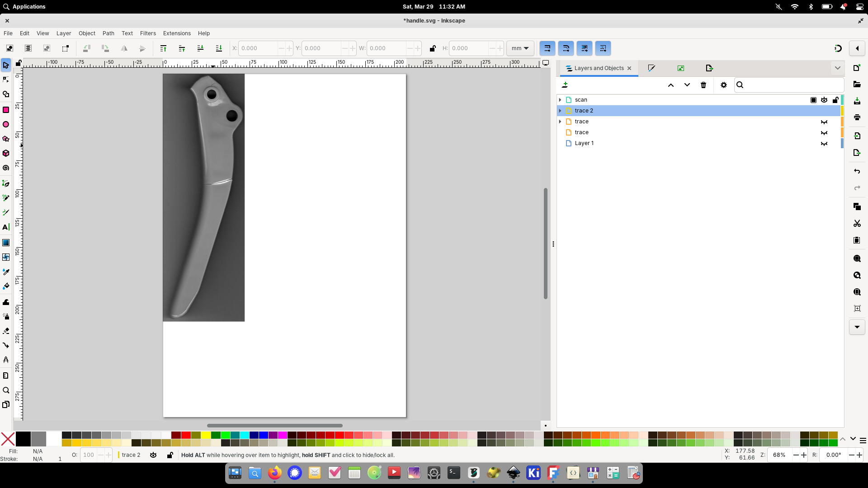The height and width of the screenshot is (488, 868).
Task: Open the Path menu
Action: coord(108,33)
